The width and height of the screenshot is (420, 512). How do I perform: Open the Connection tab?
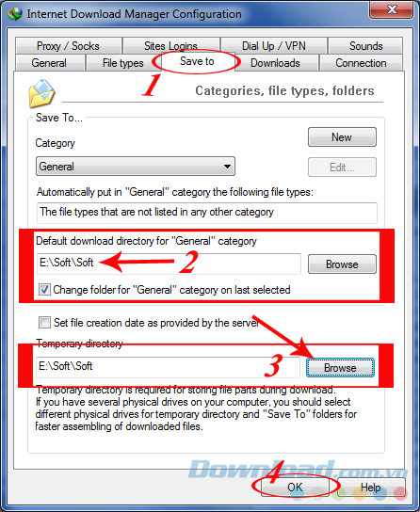pos(361,63)
